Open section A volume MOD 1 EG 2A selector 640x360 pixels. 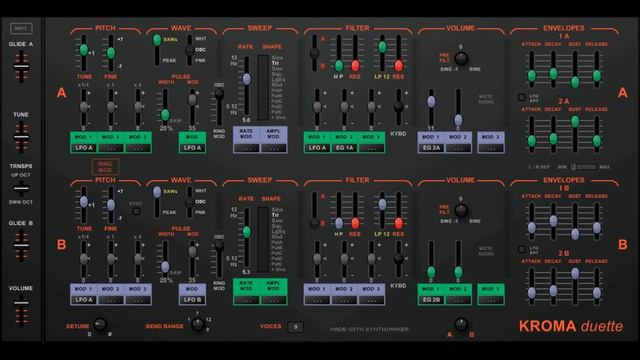pos(431,148)
